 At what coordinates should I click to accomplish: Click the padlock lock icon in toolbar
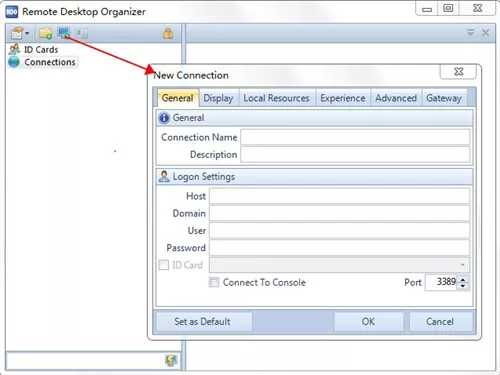168,33
